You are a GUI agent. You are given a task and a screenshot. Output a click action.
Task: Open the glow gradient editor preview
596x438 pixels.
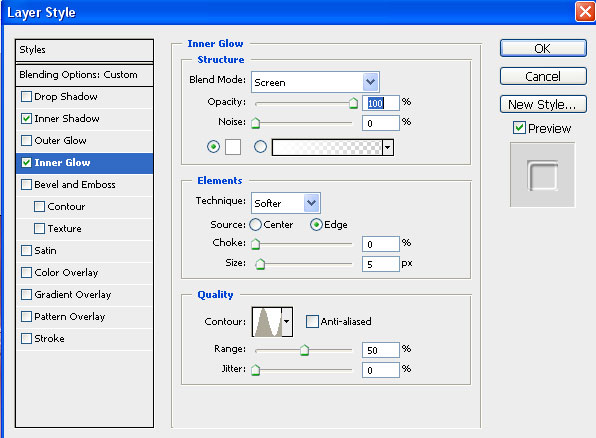pos(327,148)
